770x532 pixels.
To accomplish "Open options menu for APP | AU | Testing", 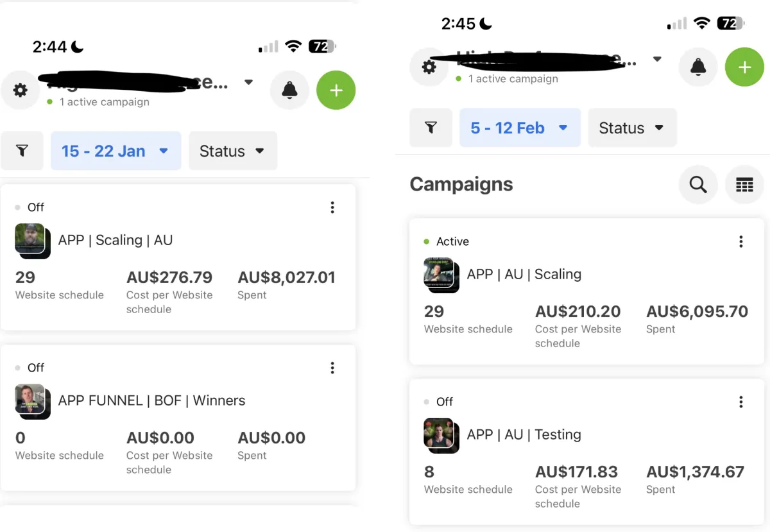I will click(741, 402).
